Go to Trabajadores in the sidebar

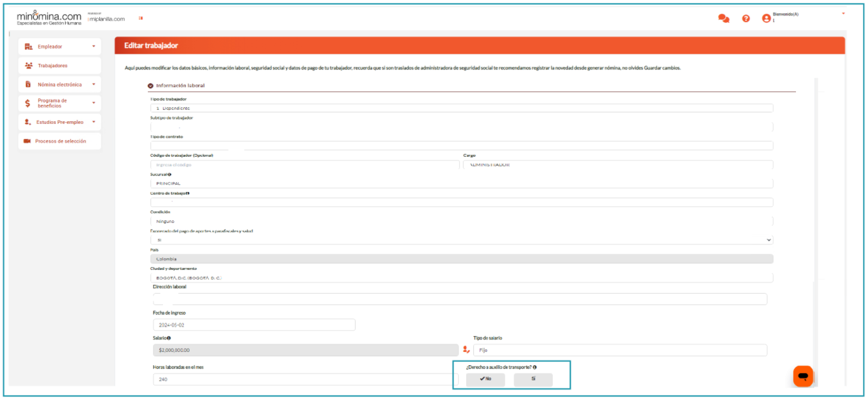52,66
